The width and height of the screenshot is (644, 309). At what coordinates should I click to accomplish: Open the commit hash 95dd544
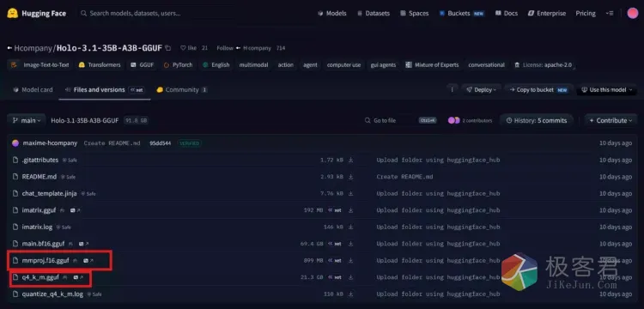pos(161,143)
